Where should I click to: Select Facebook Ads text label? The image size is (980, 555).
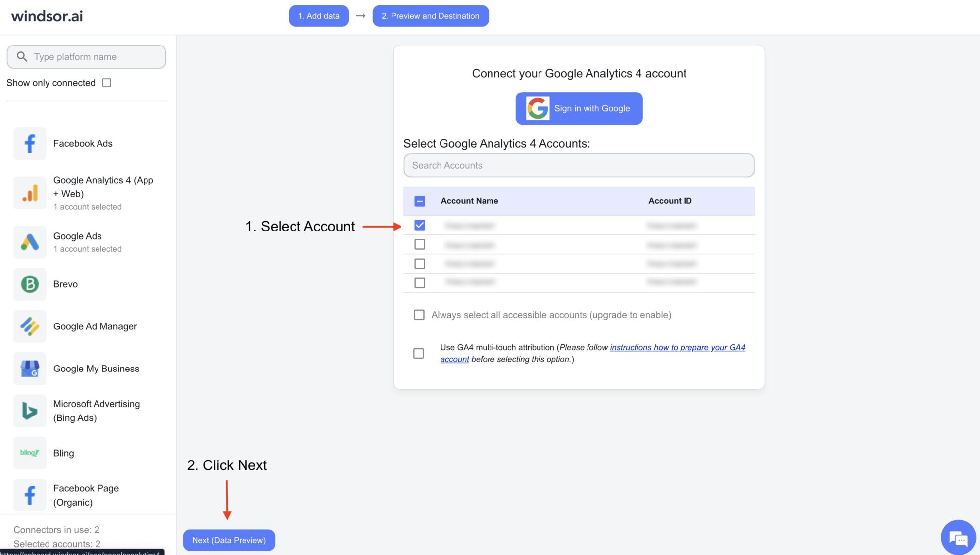[83, 143]
